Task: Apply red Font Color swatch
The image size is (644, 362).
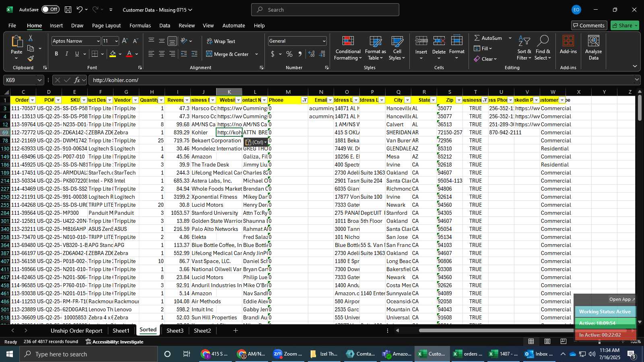Action: coord(129,54)
